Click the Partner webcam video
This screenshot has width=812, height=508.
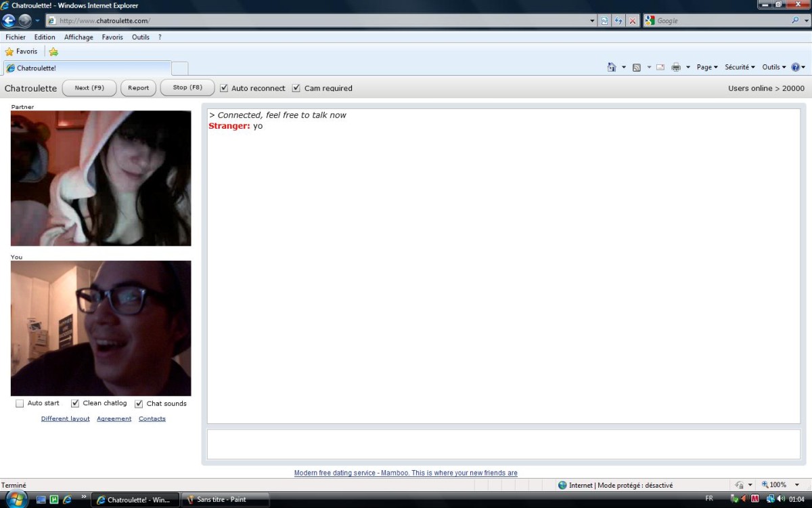[101, 178]
